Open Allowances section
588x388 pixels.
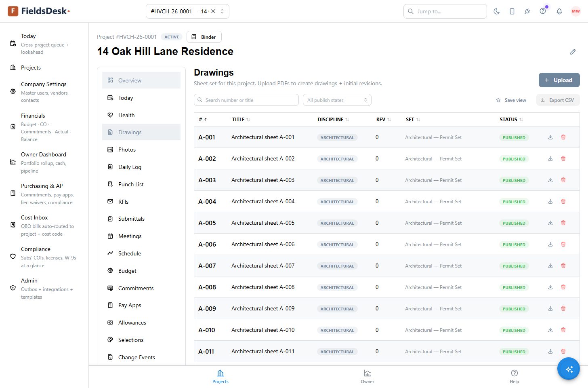pyautogui.click(x=141, y=323)
